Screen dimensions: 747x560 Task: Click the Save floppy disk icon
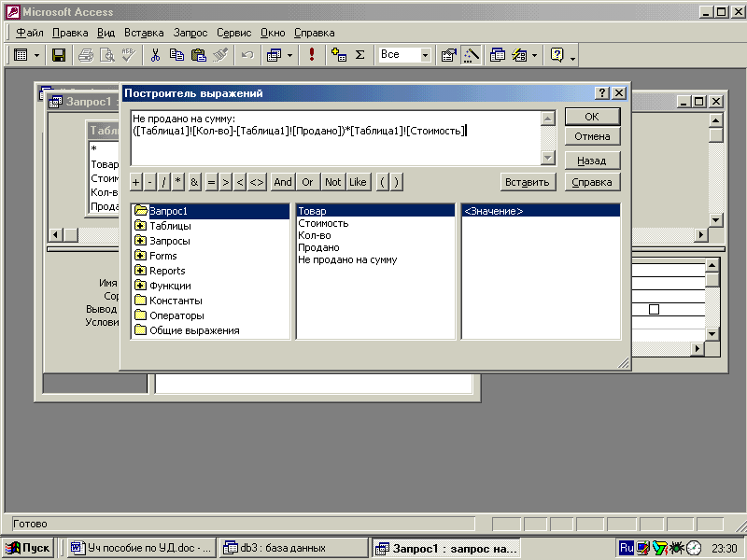(59, 55)
